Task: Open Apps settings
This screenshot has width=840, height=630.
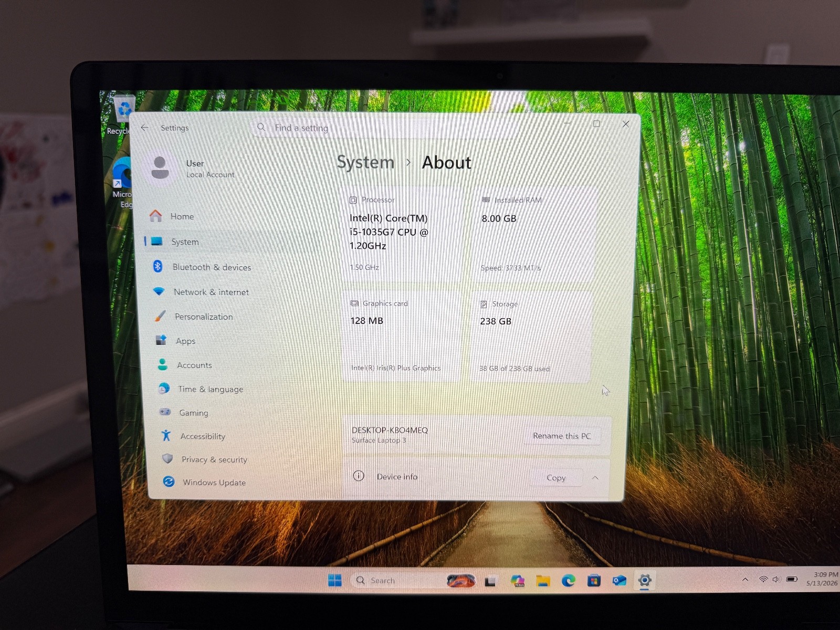Action: tap(231, 341)
